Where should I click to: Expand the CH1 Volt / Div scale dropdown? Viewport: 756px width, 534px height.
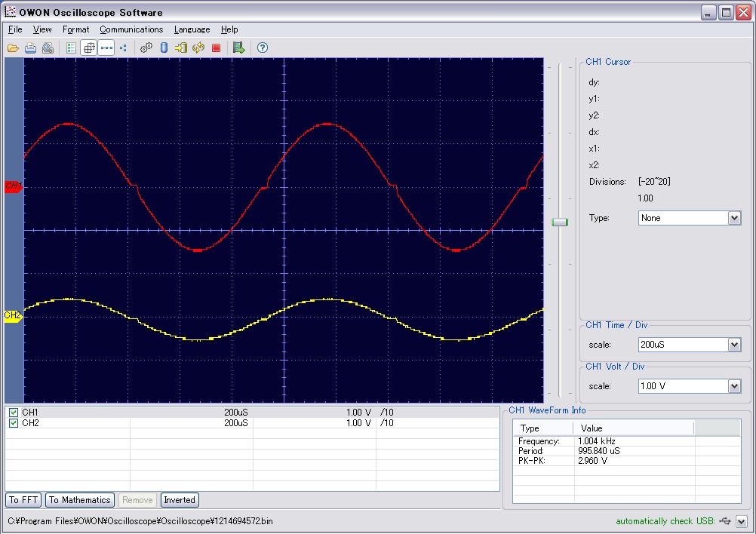pos(734,386)
